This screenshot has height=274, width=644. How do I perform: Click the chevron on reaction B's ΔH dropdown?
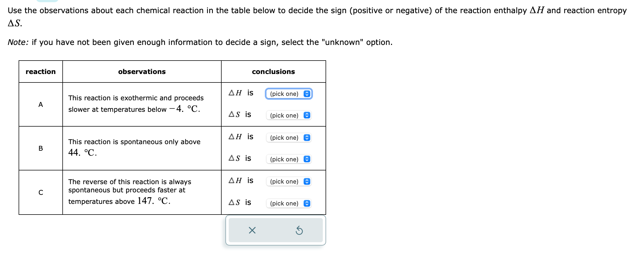click(307, 138)
